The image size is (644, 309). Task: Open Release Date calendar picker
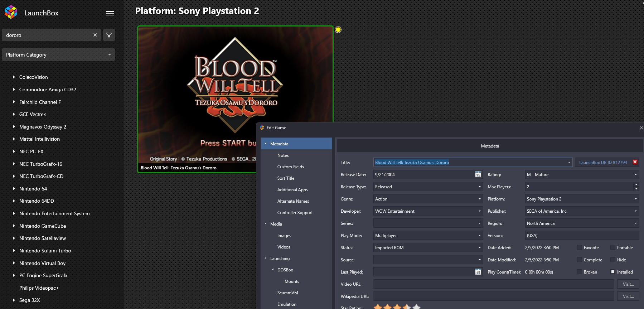pos(478,175)
